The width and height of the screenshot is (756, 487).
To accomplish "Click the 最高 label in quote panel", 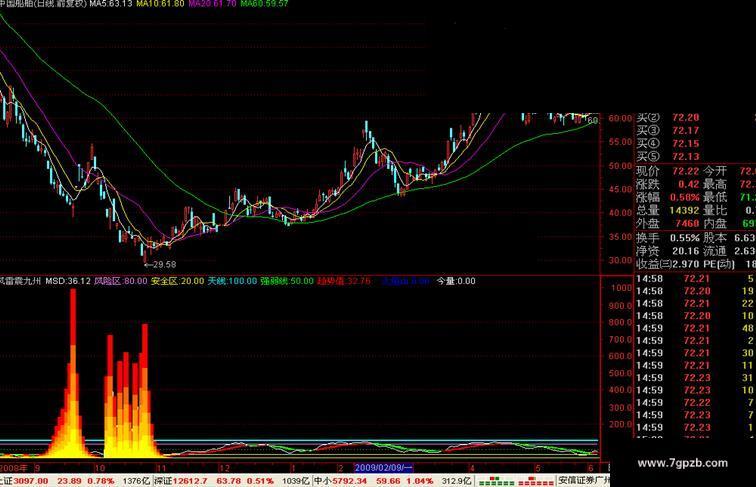I will [x=715, y=184].
